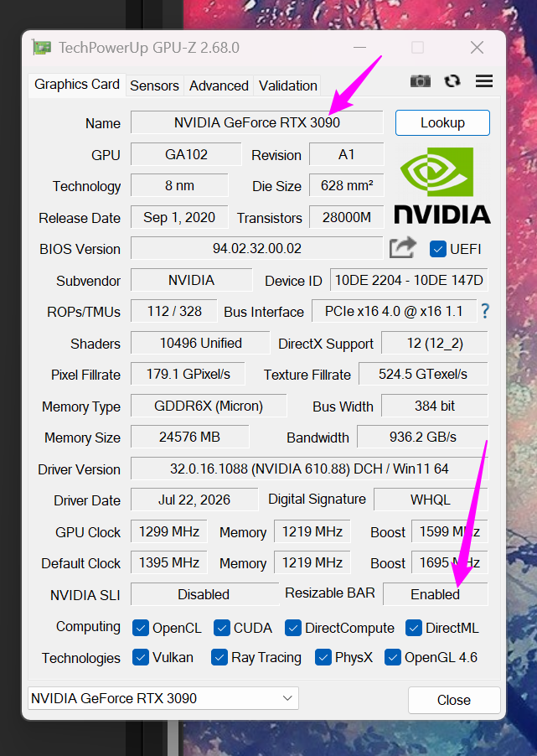Toggle the OpenGL 4.6 checkbox
This screenshot has height=756, width=537.
(x=392, y=657)
